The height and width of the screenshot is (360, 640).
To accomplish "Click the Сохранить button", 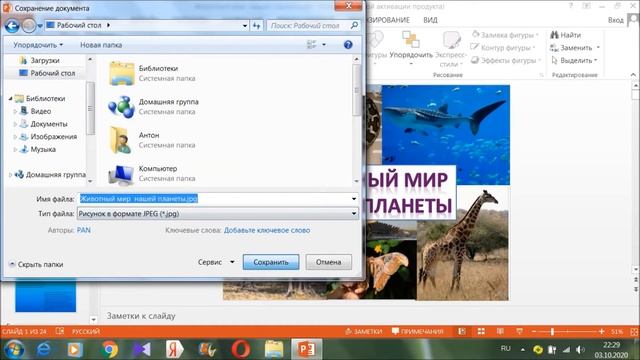I will pyautogui.click(x=271, y=262).
